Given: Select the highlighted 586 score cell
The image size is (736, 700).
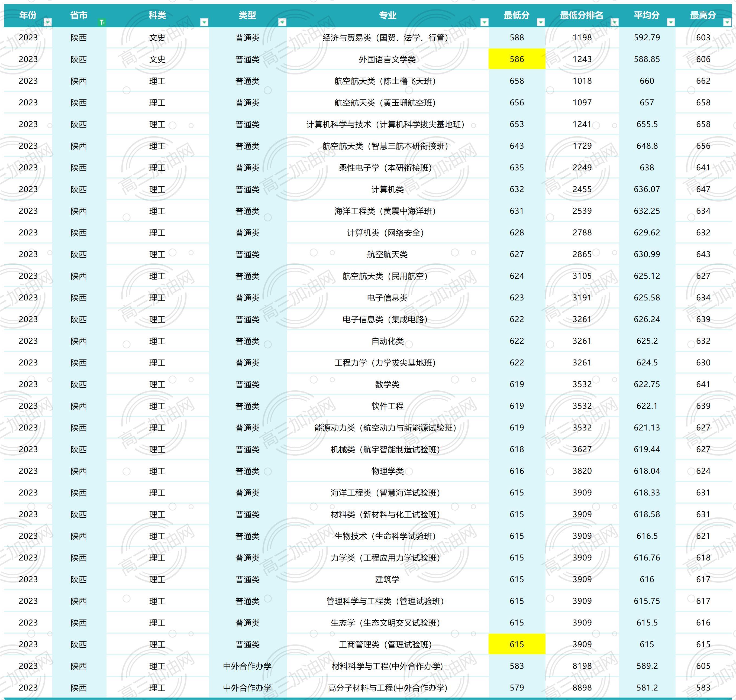Looking at the screenshot, I should 517,59.
